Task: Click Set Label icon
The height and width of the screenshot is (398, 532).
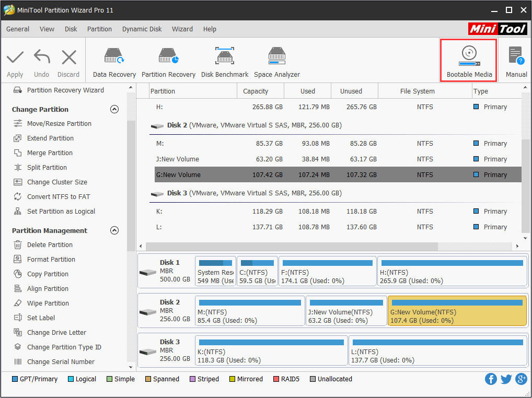Action: 18,318
